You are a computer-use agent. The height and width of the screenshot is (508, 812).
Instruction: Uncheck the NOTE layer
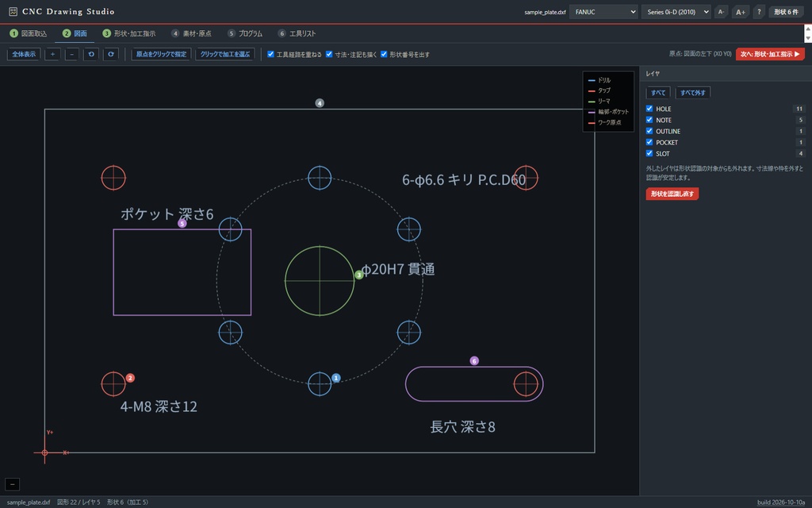(x=649, y=120)
